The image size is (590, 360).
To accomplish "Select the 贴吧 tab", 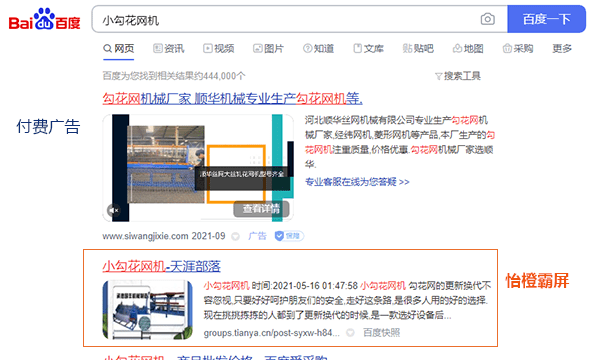I will tap(418, 49).
